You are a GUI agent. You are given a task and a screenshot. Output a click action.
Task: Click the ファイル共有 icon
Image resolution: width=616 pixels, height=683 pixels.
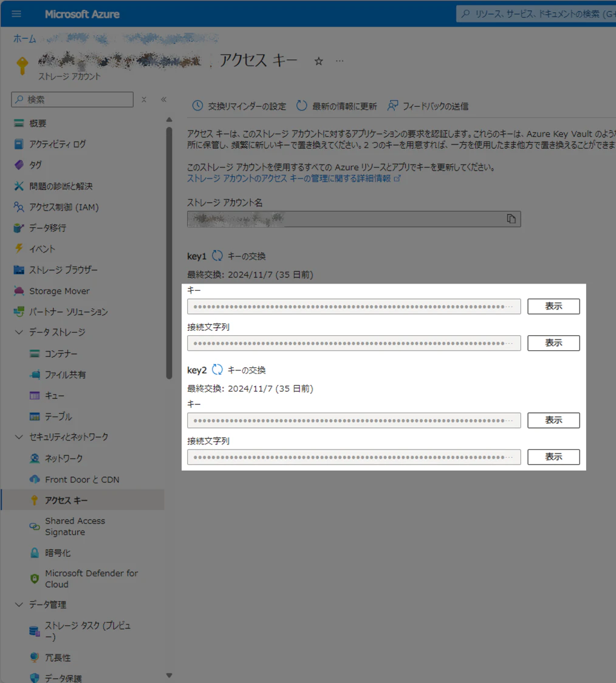click(x=35, y=374)
